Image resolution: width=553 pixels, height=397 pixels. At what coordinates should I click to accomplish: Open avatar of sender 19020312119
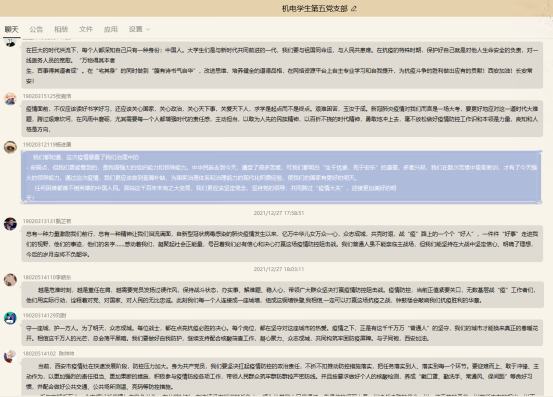(10, 147)
